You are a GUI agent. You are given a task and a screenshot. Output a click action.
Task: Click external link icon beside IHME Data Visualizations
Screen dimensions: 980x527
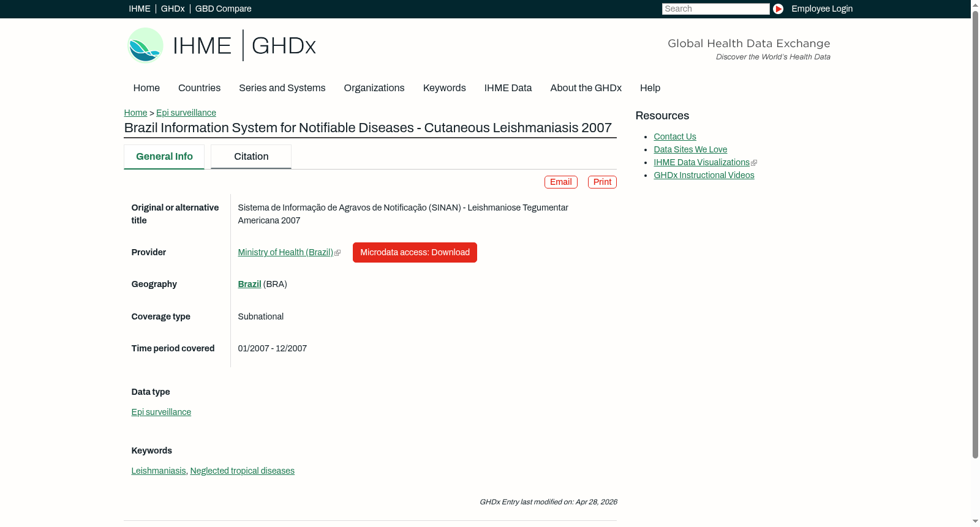pos(754,163)
